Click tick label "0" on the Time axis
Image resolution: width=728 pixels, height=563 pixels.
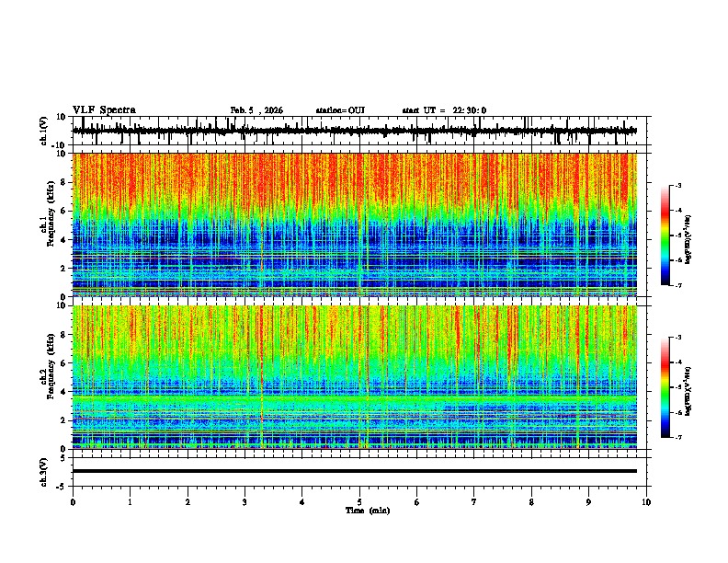[73, 502]
